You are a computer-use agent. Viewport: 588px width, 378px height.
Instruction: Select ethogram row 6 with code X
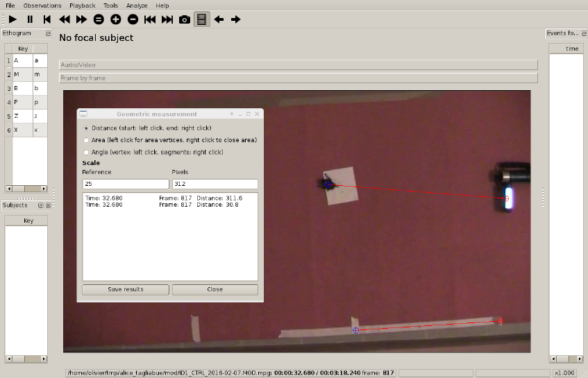(x=26, y=130)
